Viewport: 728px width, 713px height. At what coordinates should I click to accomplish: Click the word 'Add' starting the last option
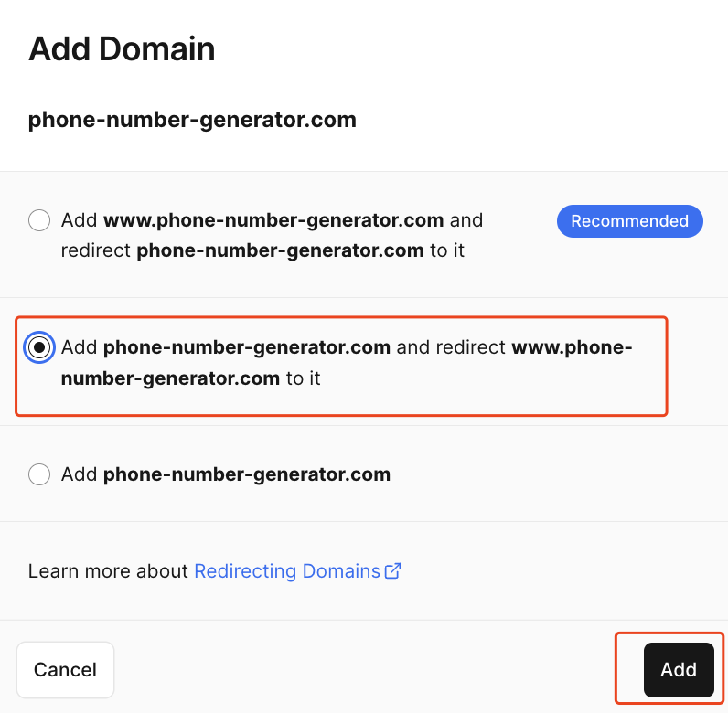80,474
